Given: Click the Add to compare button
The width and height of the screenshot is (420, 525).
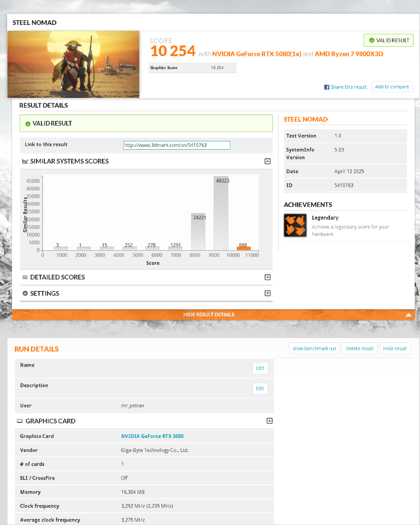Looking at the screenshot, I should point(392,87).
